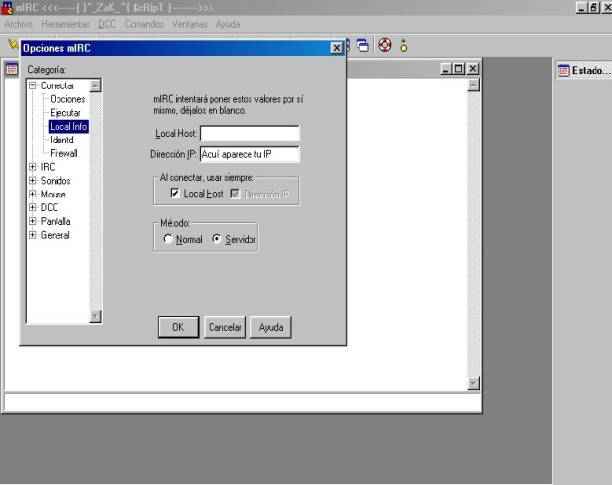Click the Local Host input field
Screen dimensions: 612x485
pyautogui.click(x=250, y=133)
